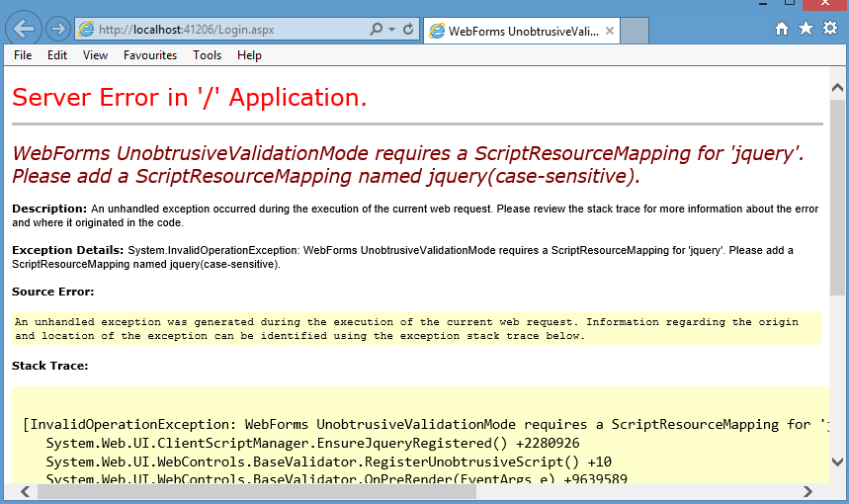Click the vertical scrollbar up arrow
Screen dimensions: 849x504
[x=837, y=88]
